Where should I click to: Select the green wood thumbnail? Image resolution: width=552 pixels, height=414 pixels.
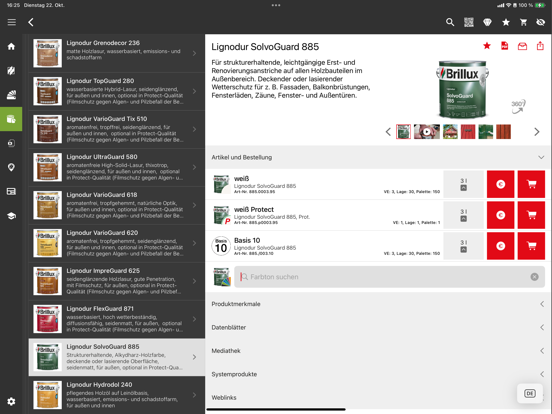pos(485,132)
